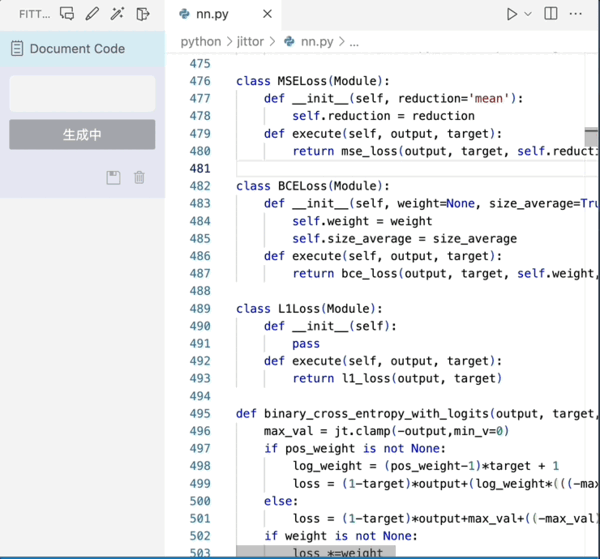Click the save floppy disk icon
Image resolution: width=600 pixels, height=559 pixels.
coord(113,177)
